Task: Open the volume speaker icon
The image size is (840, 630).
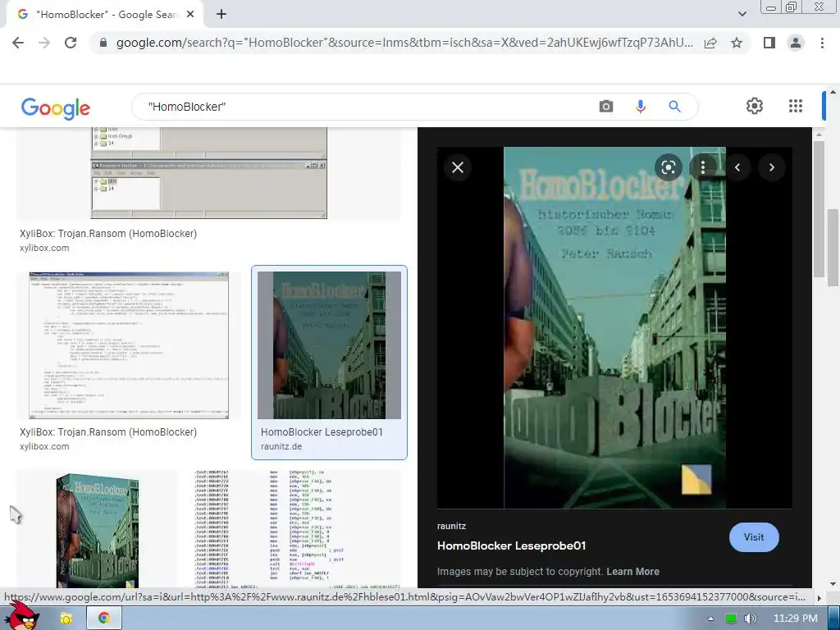Action: coord(750,619)
